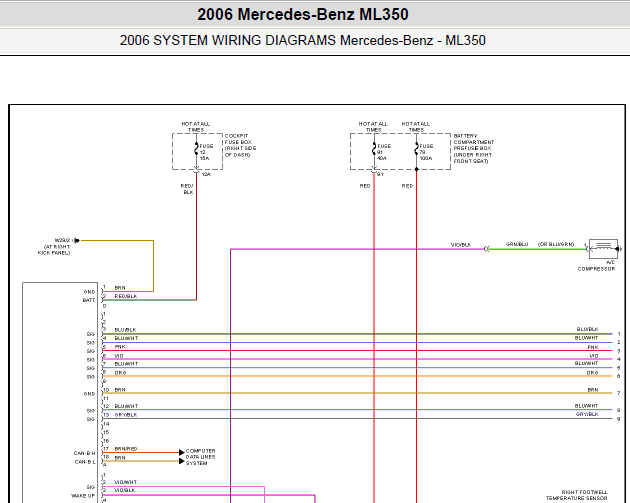Click the 'COCKPIT FUSE BOX' label
The image size is (630, 503).
(x=240, y=145)
